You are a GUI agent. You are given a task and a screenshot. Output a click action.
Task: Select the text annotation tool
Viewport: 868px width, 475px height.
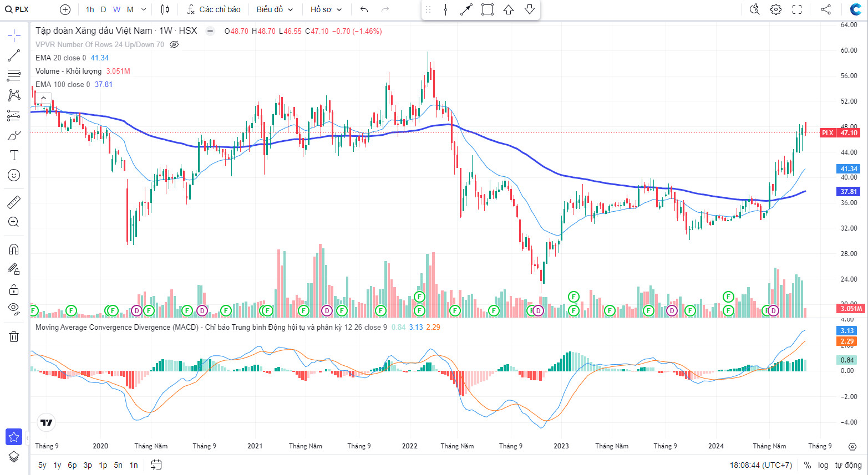[14, 155]
